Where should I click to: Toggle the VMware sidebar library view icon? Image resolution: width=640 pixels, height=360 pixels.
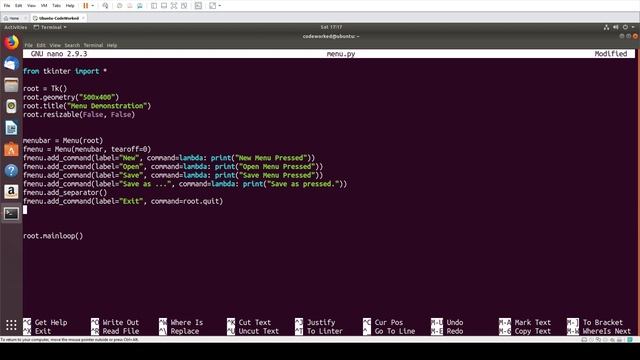point(154,6)
